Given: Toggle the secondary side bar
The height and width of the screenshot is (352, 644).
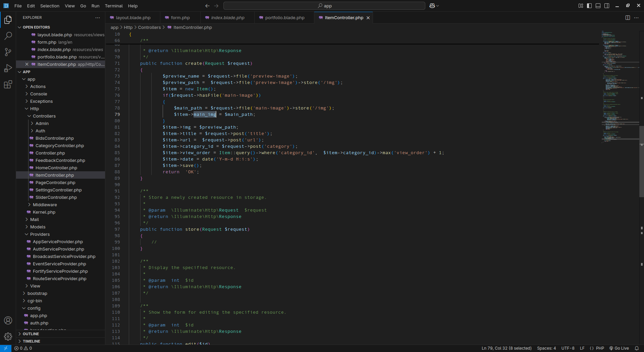Looking at the screenshot, I should click(x=607, y=6).
